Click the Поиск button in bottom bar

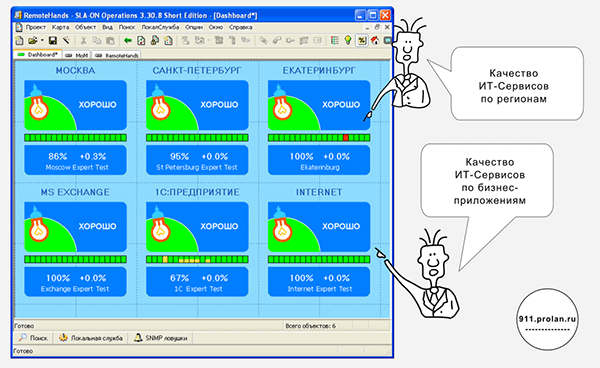pyautogui.click(x=33, y=338)
